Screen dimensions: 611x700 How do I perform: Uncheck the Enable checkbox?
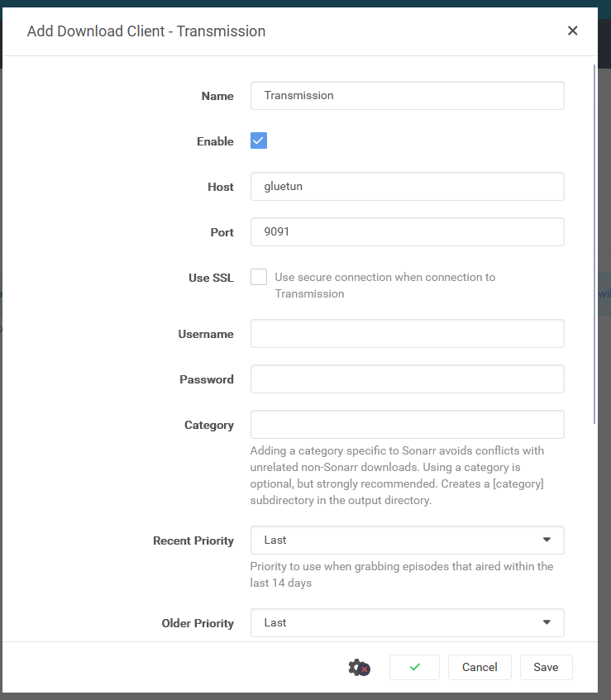pos(259,140)
